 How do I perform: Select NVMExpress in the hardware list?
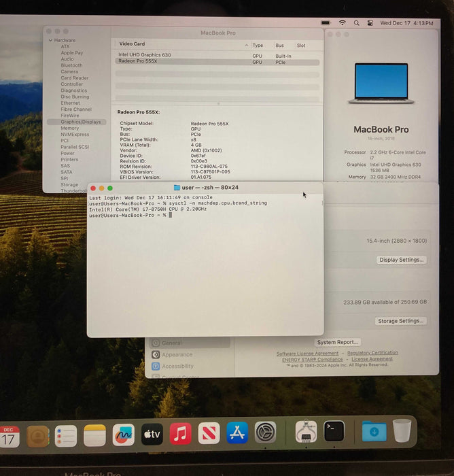pyautogui.click(x=75, y=135)
